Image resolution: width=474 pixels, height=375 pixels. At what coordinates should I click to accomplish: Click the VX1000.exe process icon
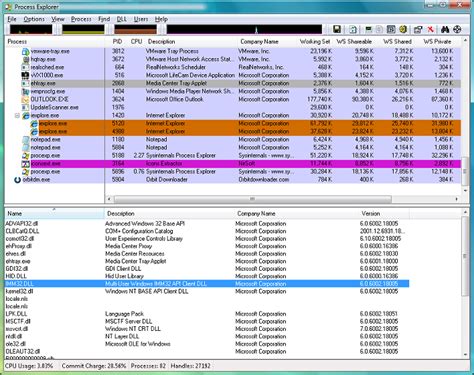[25, 76]
